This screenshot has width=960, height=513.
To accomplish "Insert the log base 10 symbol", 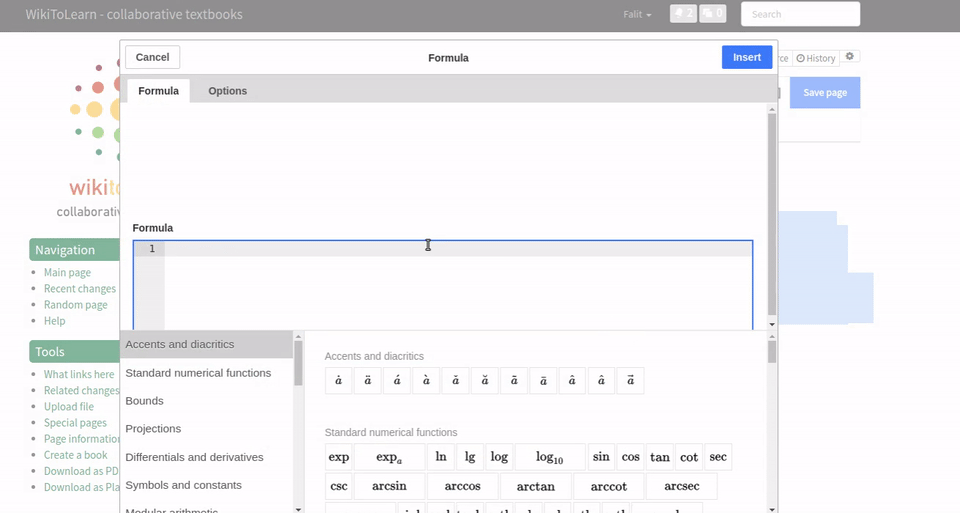I will pos(549,457).
